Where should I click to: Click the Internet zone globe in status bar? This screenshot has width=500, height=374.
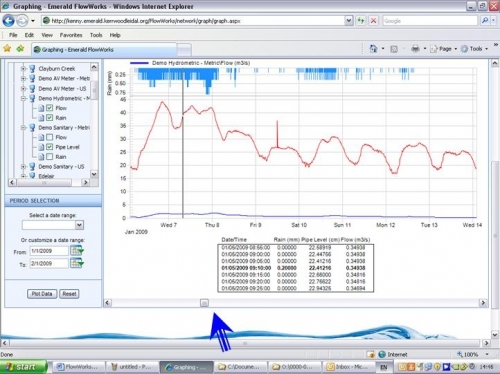382,354
